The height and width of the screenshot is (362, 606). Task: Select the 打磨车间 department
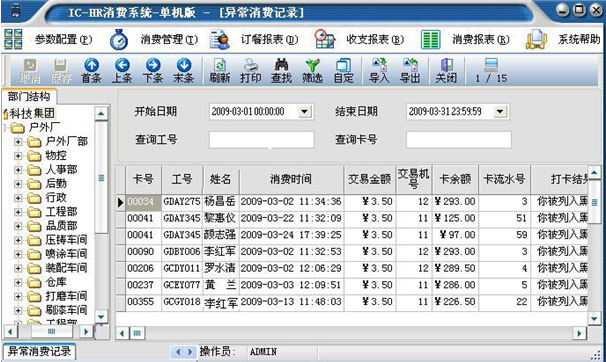66,296
